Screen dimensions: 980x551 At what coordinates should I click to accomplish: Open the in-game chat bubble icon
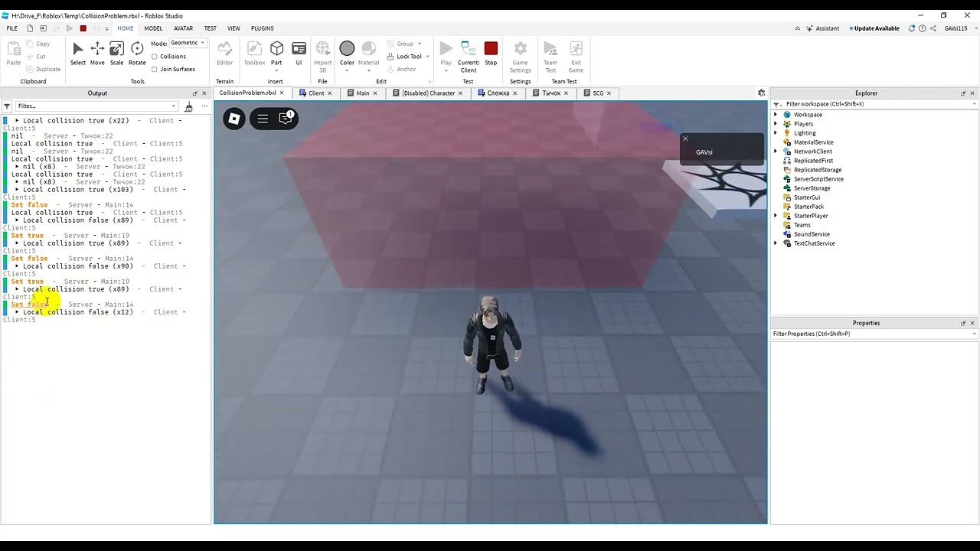tap(286, 119)
